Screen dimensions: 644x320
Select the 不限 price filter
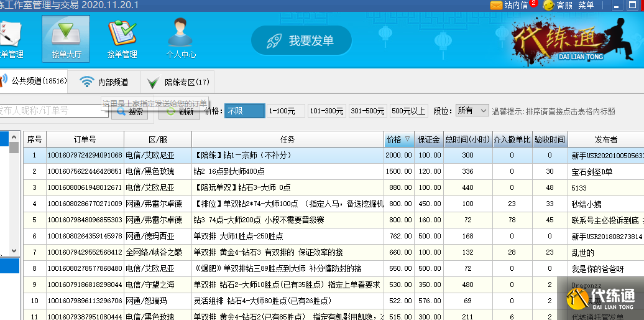point(244,111)
